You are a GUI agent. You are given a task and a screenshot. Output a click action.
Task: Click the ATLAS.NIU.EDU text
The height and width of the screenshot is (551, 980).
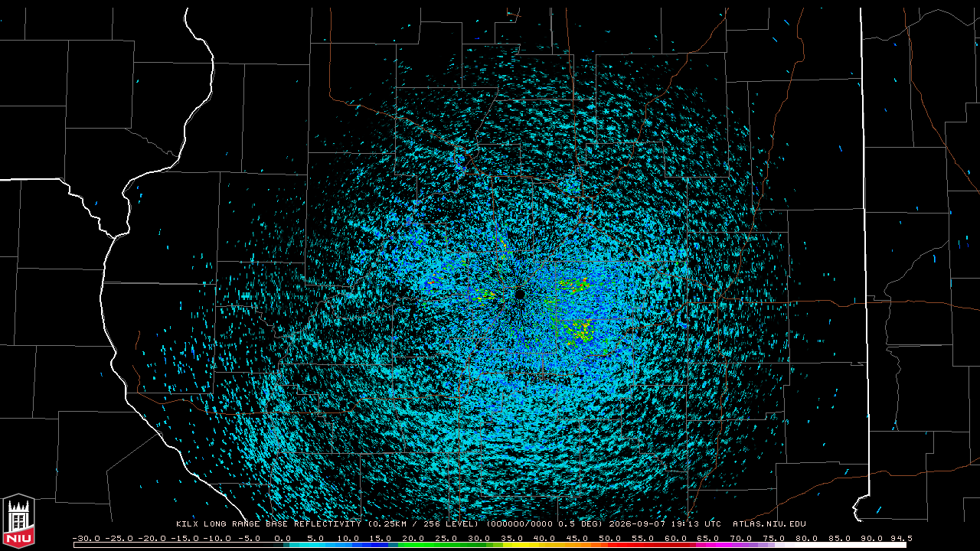(769, 524)
